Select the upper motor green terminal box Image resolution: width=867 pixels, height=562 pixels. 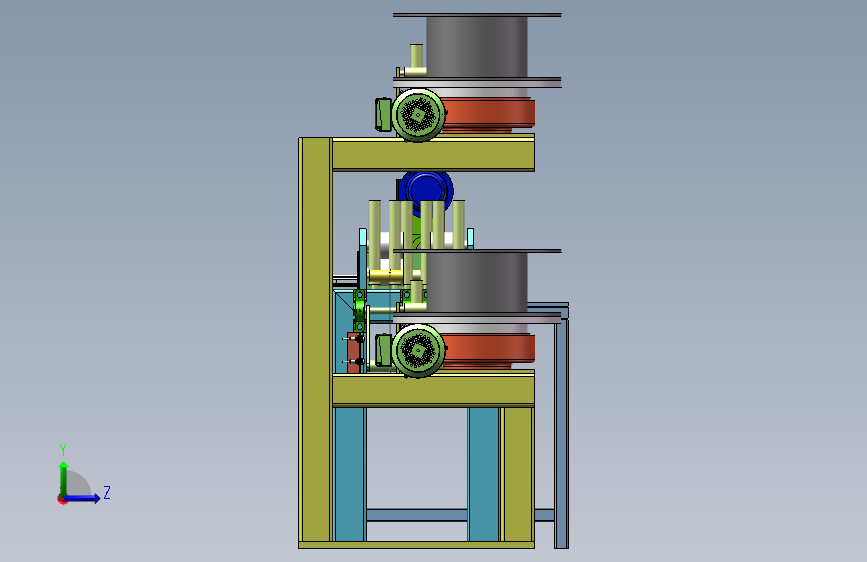click(x=383, y=115)
